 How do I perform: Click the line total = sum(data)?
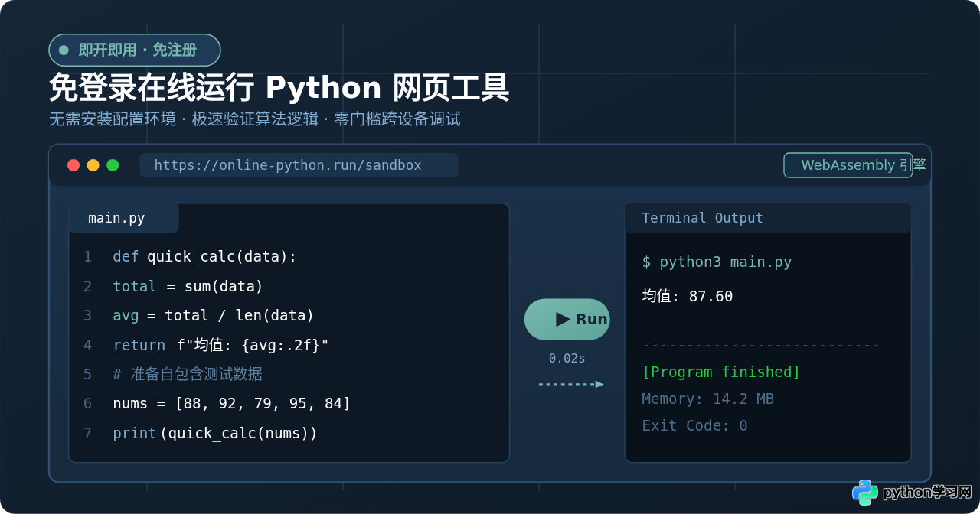[x=188, y=286]
